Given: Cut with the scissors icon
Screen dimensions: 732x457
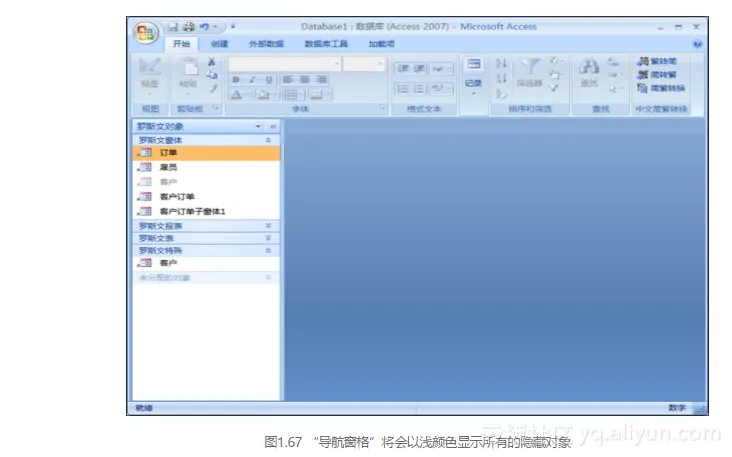Looking at the screenshot, I should tap(211, 62).
